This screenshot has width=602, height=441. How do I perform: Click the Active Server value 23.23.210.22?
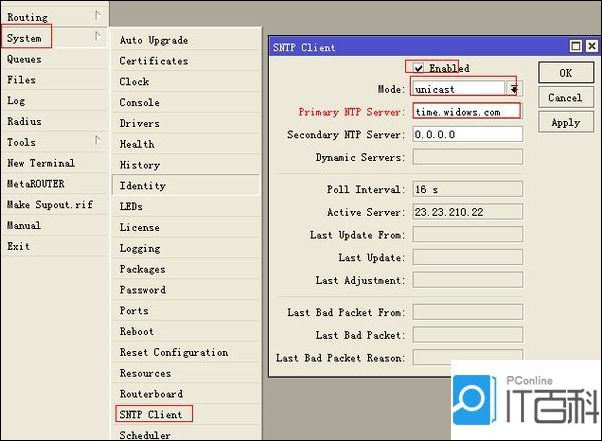click(467, 212)
